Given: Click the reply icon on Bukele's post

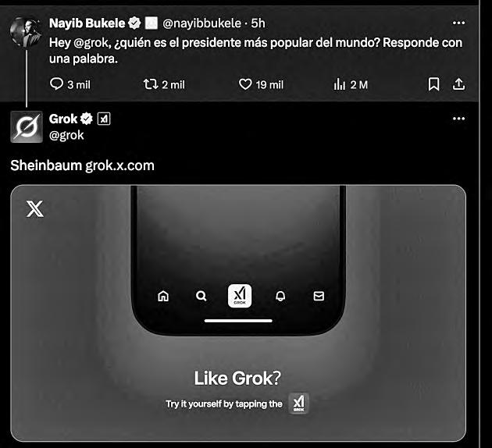Looking at the screenshot, I should coord(56,84).
